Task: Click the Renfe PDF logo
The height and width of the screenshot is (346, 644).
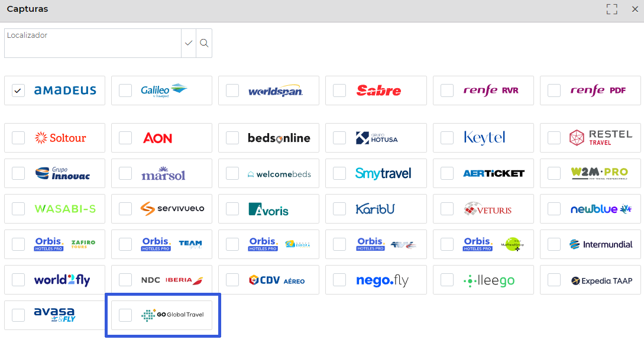Action: 598,90
